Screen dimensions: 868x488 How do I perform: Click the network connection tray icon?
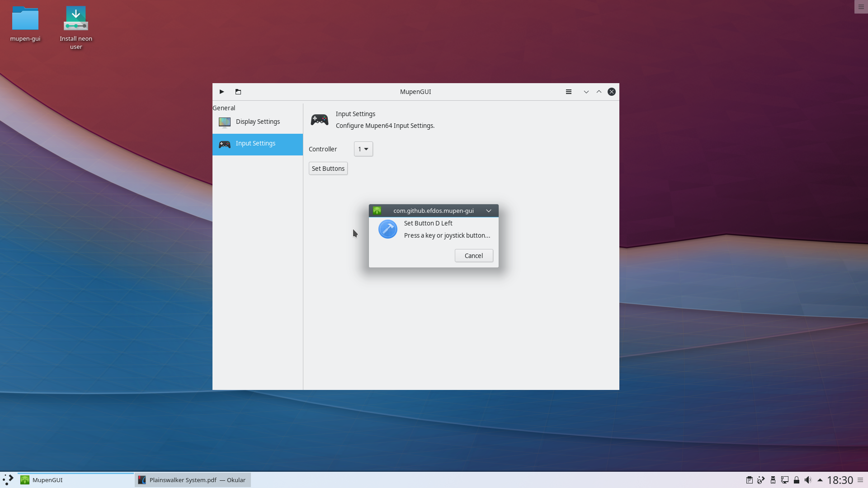coord(785,480)
